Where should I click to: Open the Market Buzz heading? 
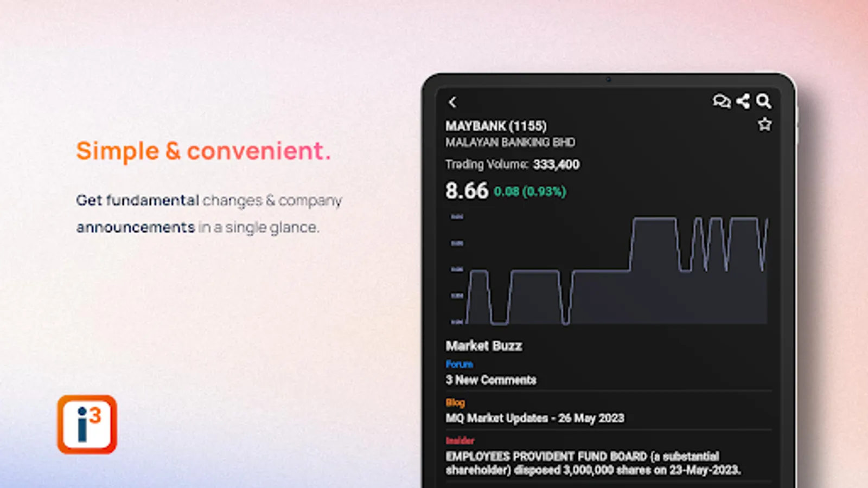tap(483, 346)
